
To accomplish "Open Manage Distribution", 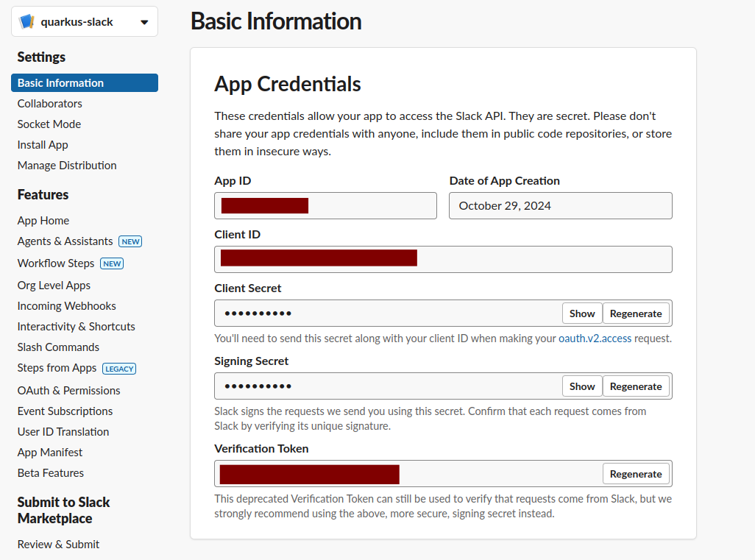I will [67, 166].
